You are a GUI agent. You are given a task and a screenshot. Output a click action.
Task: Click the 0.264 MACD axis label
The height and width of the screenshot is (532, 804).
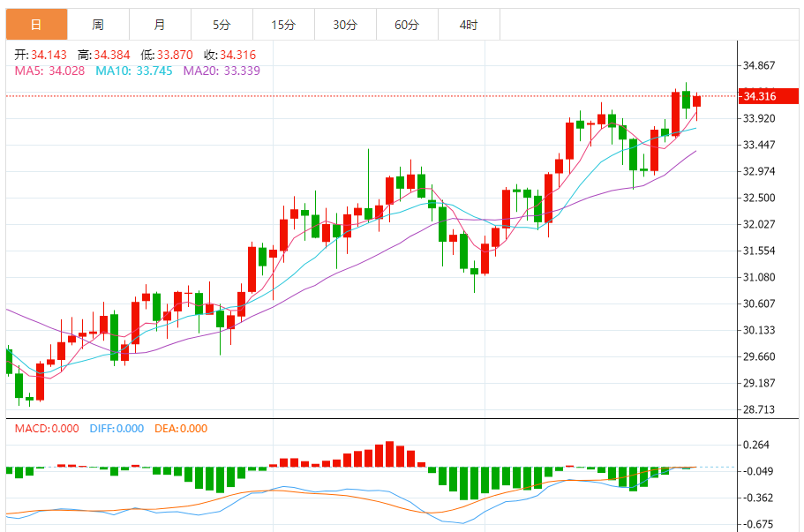tap(756, 445)
